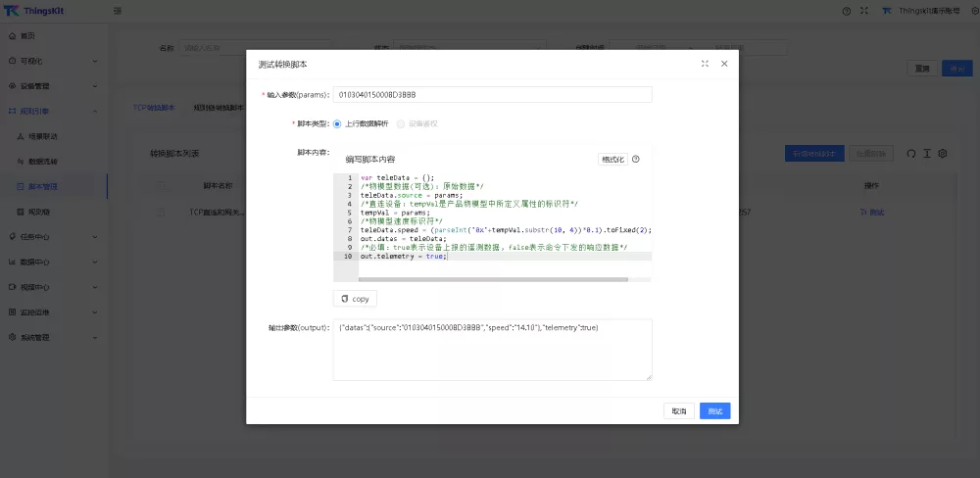Toggle fullscreen for the test script dialog
Viewport: 980px width, 478px height.
click(x=705, y=64)
